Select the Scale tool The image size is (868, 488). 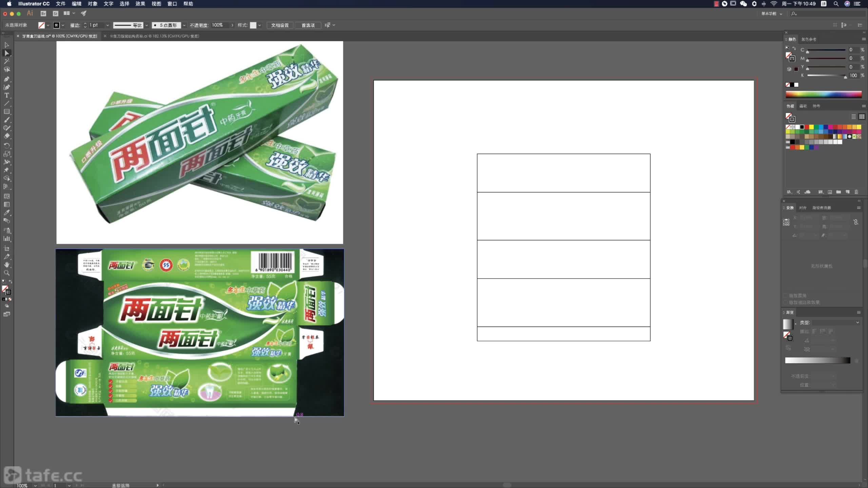click(x=6, y=154)
